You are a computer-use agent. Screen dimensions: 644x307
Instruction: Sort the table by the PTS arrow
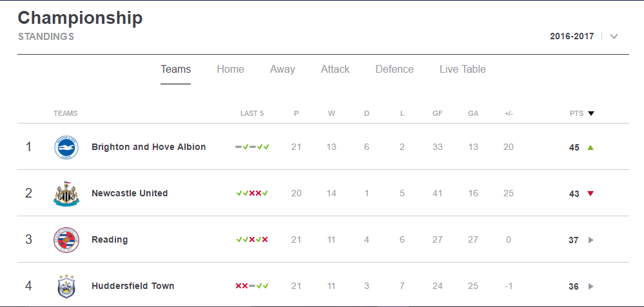591,114
